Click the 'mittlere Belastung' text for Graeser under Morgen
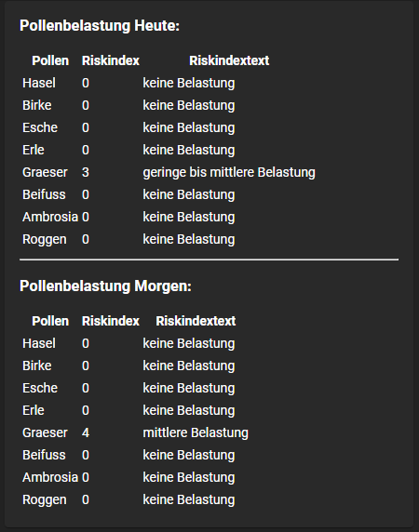This screenshot has width=419, height=532. tap(196, 432)
